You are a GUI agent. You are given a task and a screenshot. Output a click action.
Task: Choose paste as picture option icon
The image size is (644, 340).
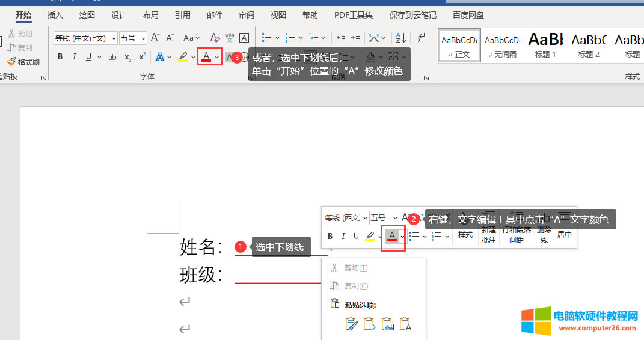388,324
